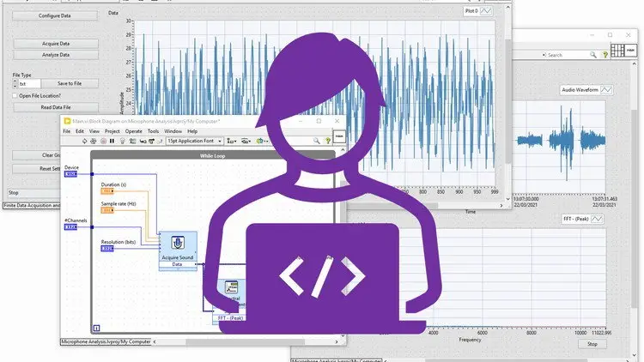Expand the Data output of Acquire Sound
Viewport: 644px width, 362px height.
pyautogui.click(x=178, y=265)
